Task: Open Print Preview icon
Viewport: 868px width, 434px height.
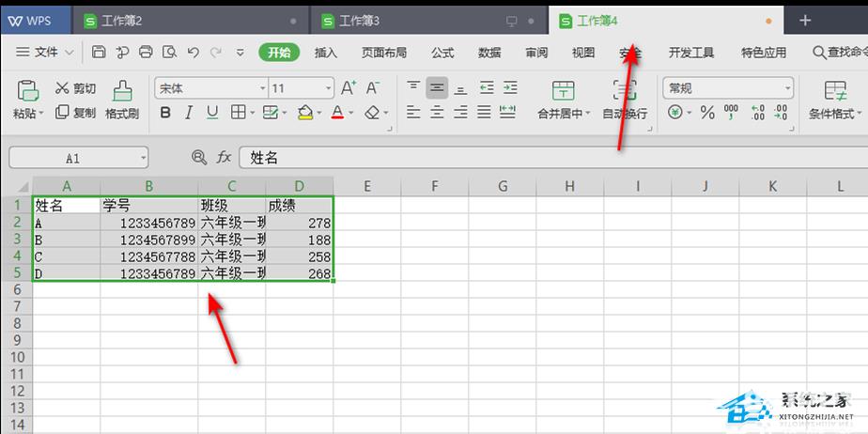Action: tap(169, 52)
